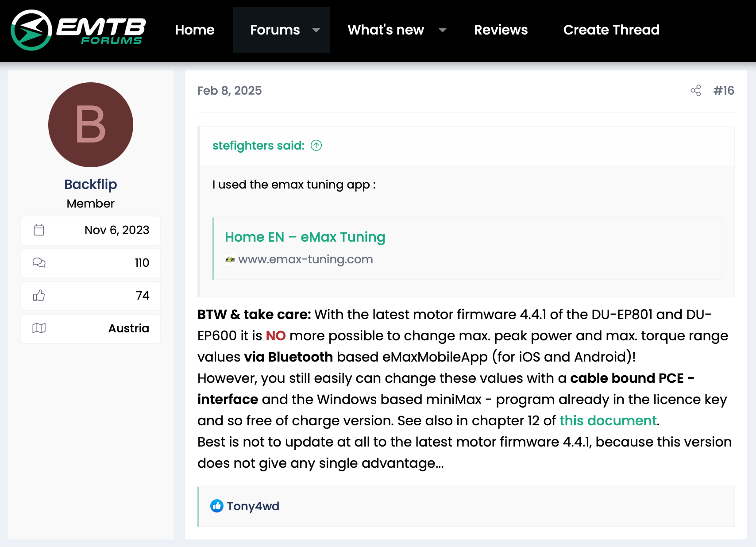This screenshot has height=547, width=756.
Task: Click the www.emax-tuning.com URL text
Action: pyautogui.click(x=305, y=259)
